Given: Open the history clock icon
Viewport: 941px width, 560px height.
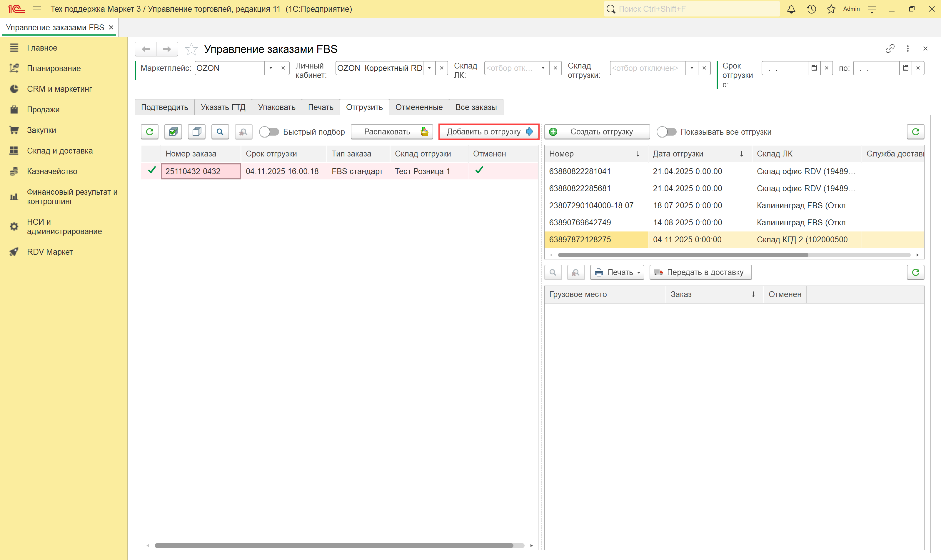Looking at the screenshot, I should click(811, 9).
